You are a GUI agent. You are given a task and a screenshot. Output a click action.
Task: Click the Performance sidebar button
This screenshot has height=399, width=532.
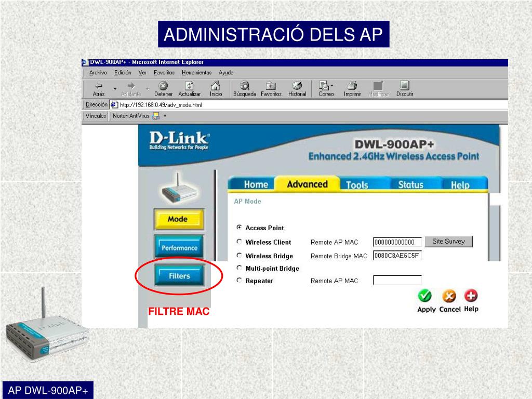[179, 247]
